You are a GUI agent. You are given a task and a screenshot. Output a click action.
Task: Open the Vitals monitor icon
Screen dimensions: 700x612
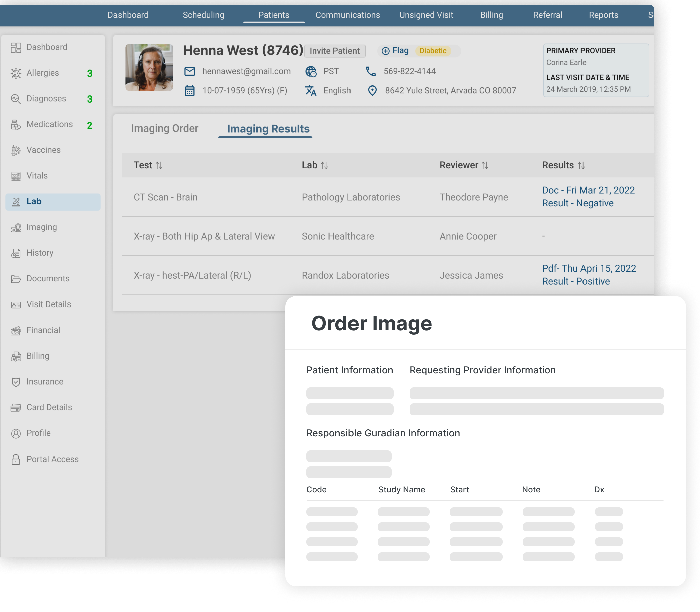tap(16, 176)
